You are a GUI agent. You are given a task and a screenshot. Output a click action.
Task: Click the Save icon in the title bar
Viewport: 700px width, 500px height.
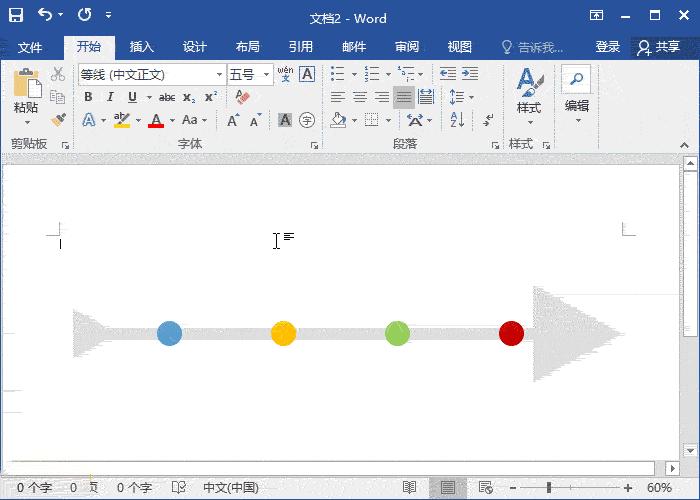point(16,15)
